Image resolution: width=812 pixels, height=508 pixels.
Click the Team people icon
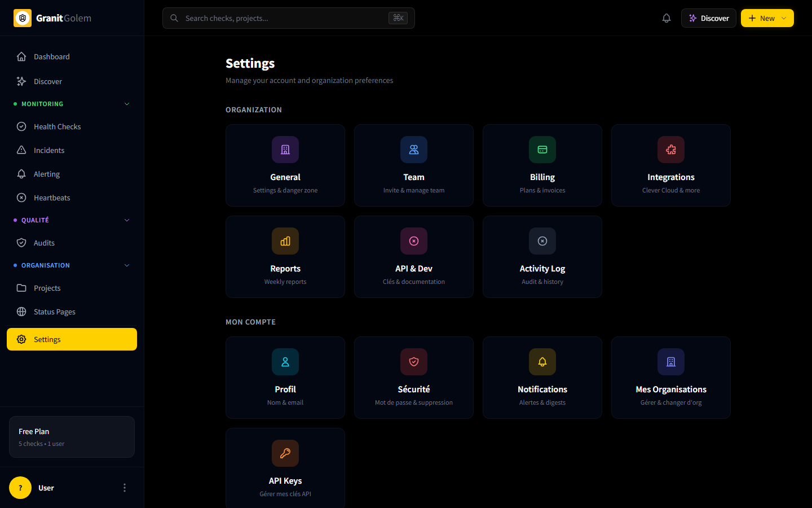click(x=414, y=150)
